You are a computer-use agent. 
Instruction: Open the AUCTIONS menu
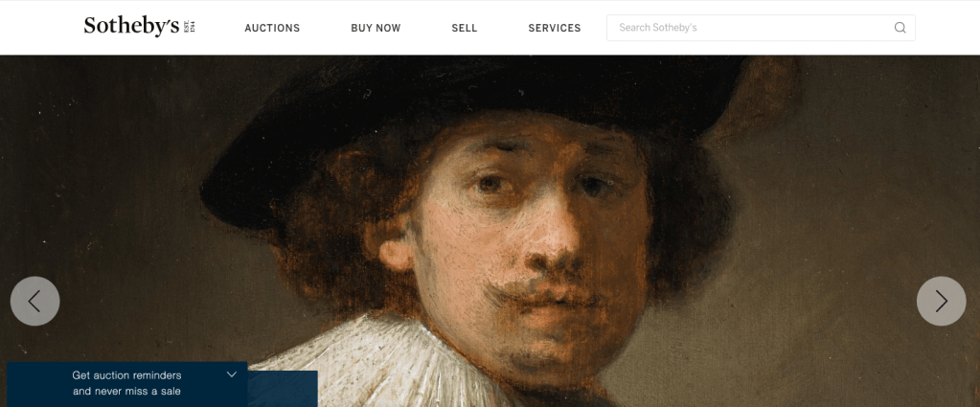coord(272,28)
